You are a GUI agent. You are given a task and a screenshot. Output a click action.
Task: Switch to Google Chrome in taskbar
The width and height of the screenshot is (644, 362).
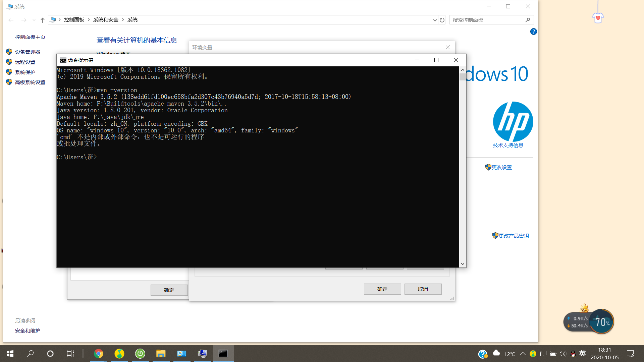coord(99,354)
